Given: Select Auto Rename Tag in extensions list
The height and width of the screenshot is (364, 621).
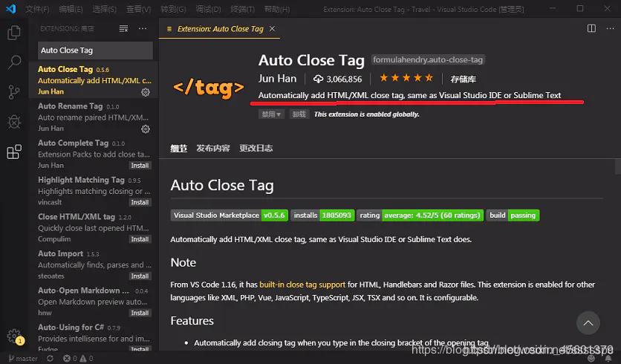Looking at the screenshot, I should (x=94, y=117).
